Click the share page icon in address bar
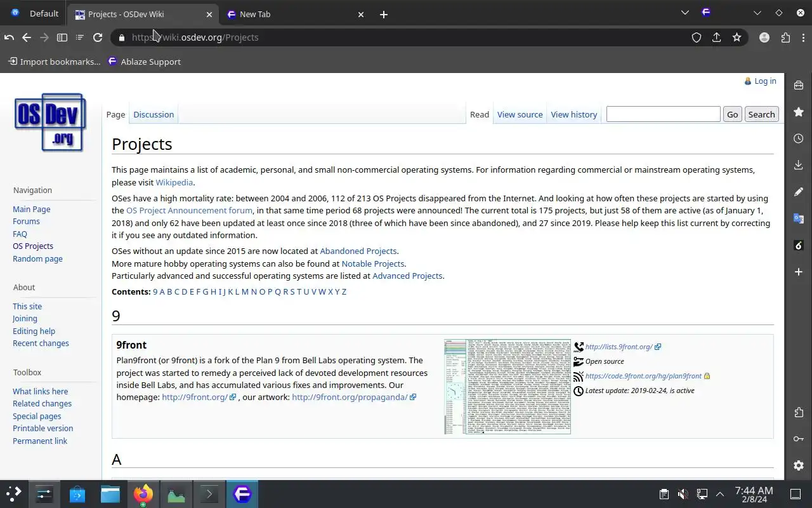 tap(717, 37)
